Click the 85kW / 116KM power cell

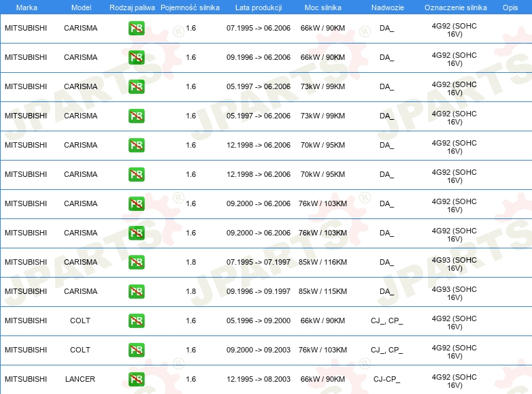pos(322,263)
